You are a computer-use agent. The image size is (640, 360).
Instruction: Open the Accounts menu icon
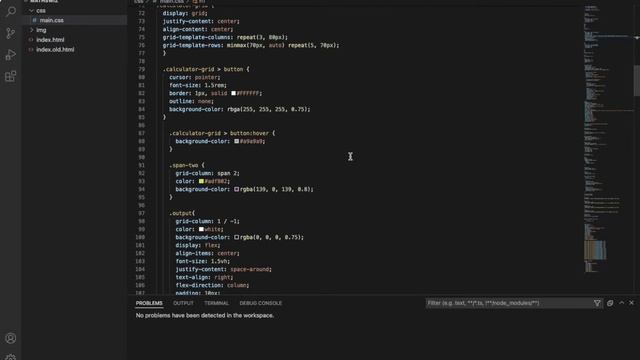click(11, 338)
